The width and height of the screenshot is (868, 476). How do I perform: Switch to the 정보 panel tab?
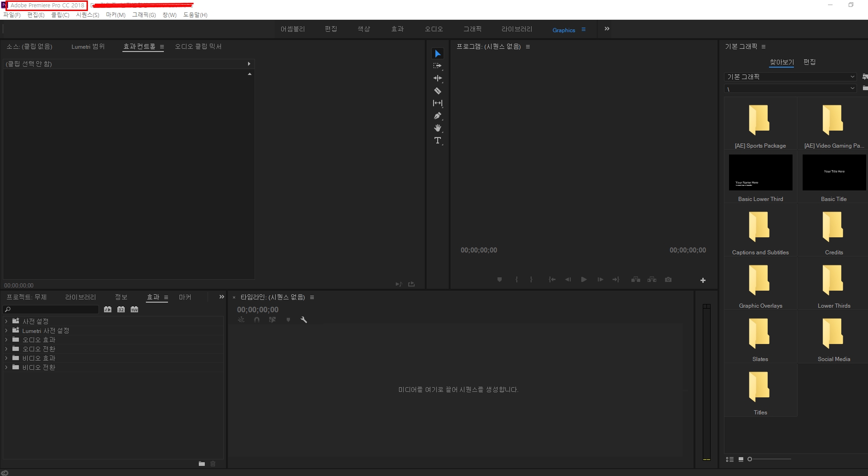[x=121, y=297]
